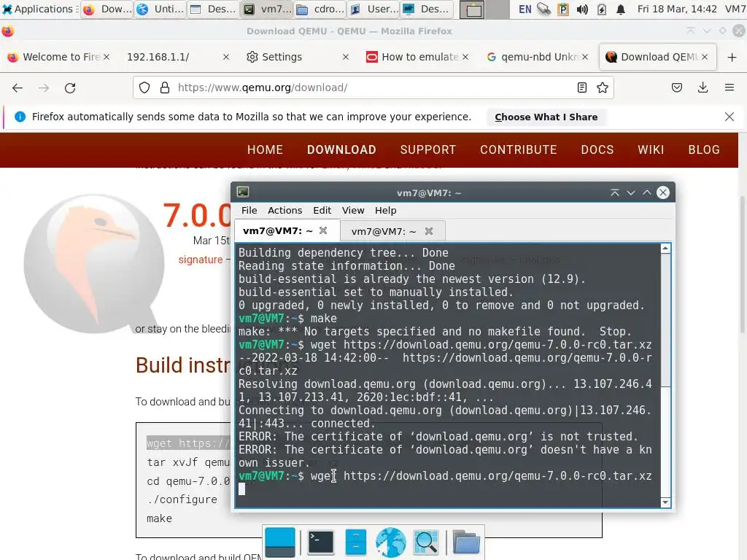Image resolution: width=747 pixels, height=560 pixels.
Task: Open SUPPORT in QEMU navigation
Action: click(x=427, y=149)
